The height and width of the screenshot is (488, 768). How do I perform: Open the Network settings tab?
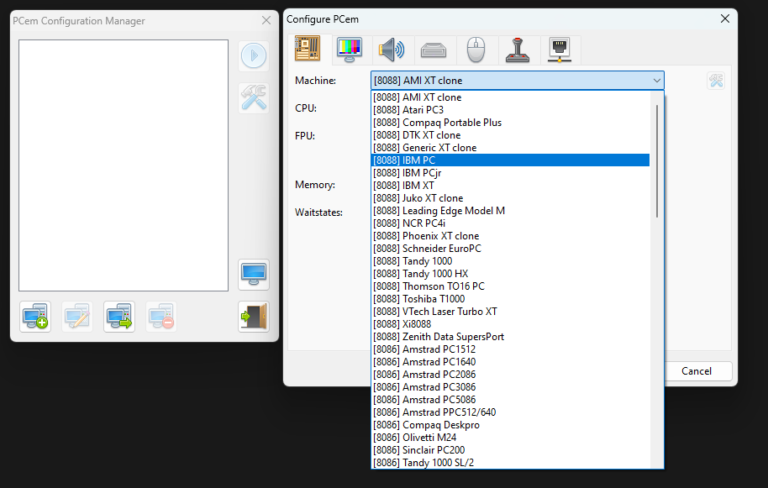560,49
